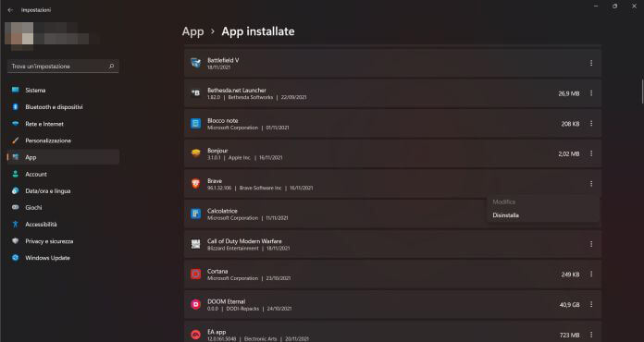Screen dimensions: 644x342
Task: Go back with the arrow icon
Action: coord(10,10)
